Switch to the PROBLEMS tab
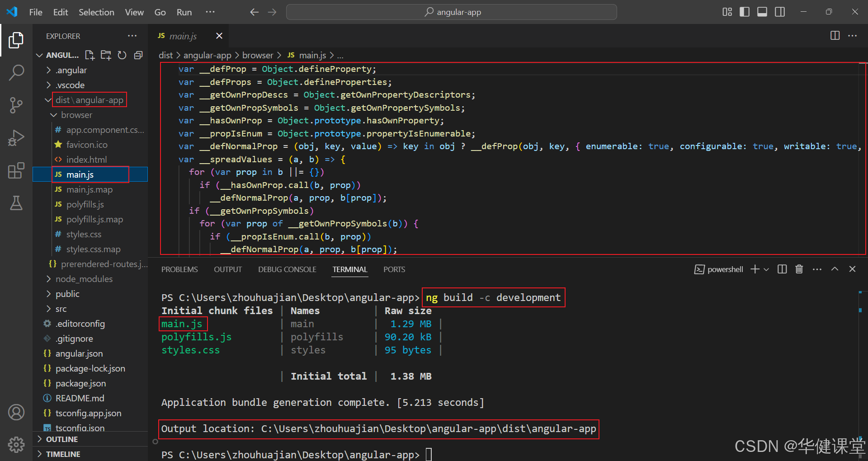The height and width of the screenshot is (461, 868). click(179, 269)
